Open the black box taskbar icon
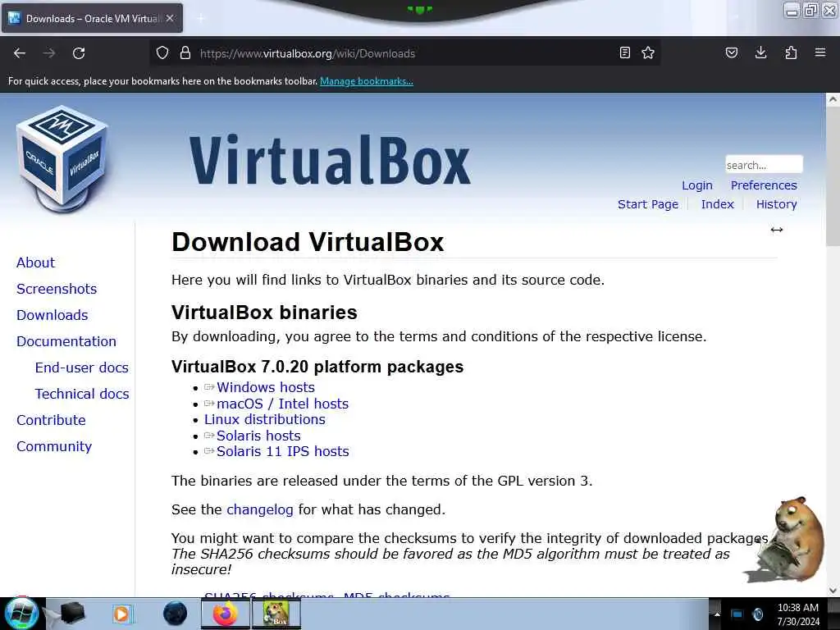The width and height of the screenshot is (840, 630). click(72, 614)
